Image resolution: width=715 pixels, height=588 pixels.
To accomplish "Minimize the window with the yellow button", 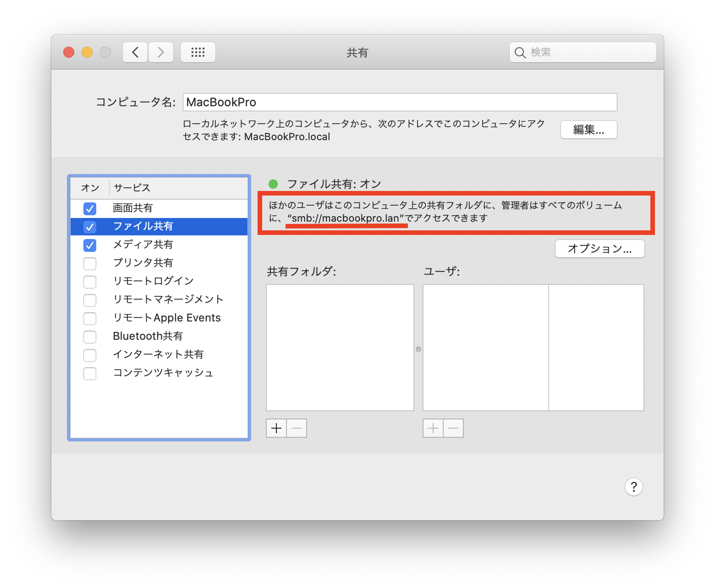I will (87, 52).
